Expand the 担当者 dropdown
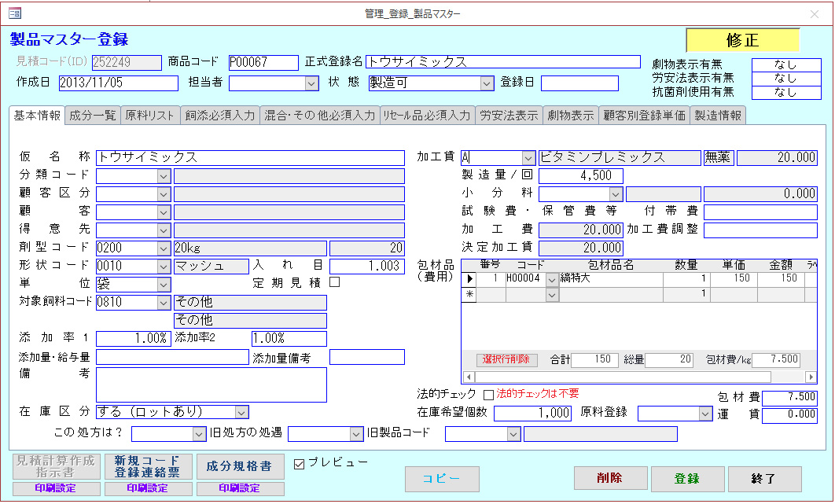This screenshot has width=835, height=504. click(311, 83)
